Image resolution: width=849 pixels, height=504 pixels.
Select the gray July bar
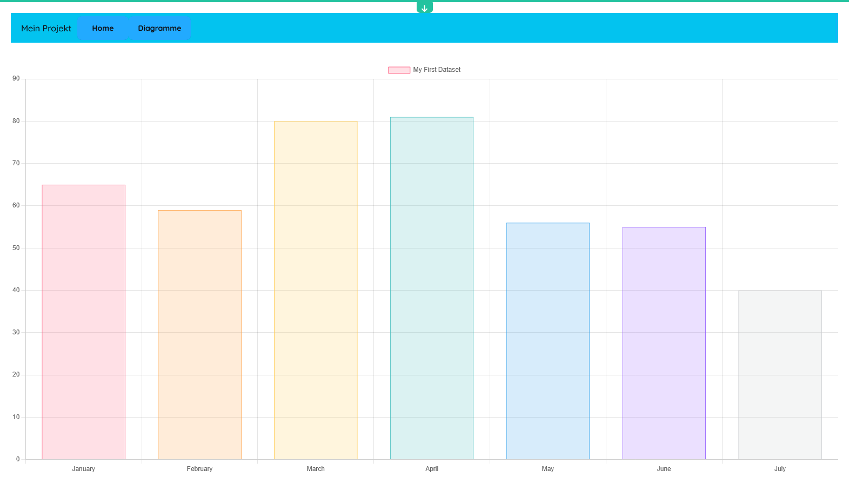780,375
